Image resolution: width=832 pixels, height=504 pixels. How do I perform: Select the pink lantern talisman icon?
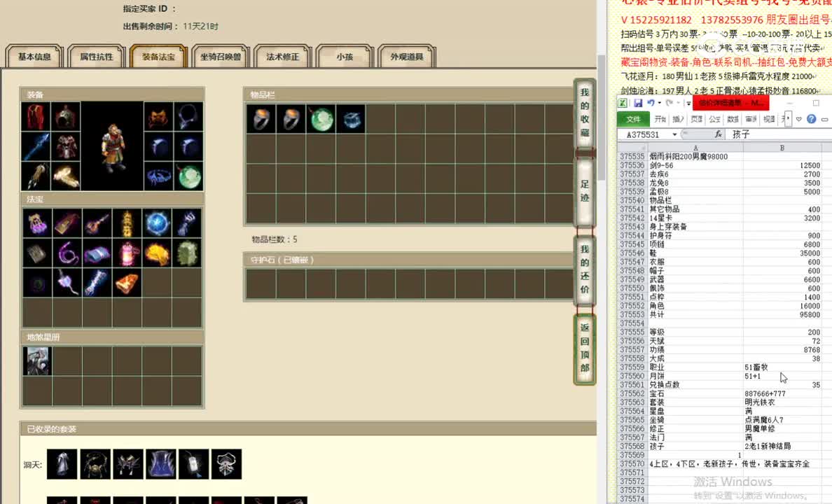[x=127, y=253]
